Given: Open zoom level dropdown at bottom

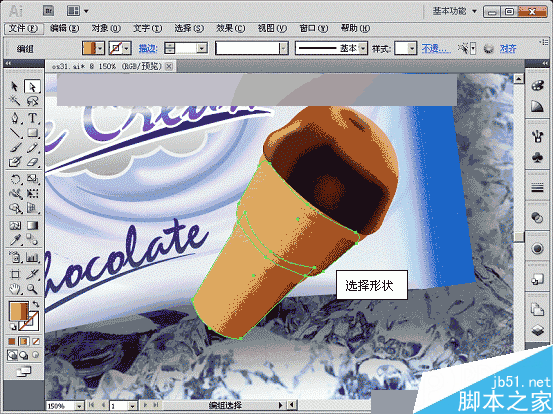Looking at the screenshot, I should (79, 406).
